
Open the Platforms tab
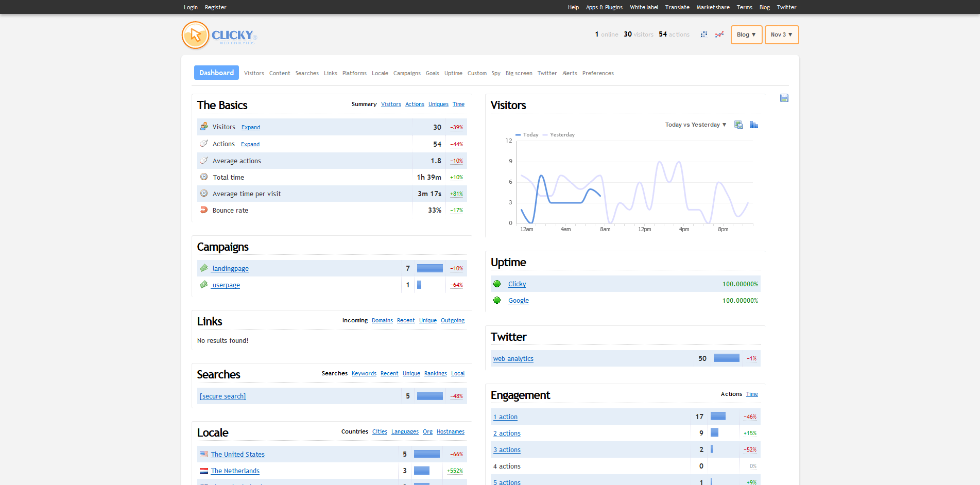tap(354, 73)
